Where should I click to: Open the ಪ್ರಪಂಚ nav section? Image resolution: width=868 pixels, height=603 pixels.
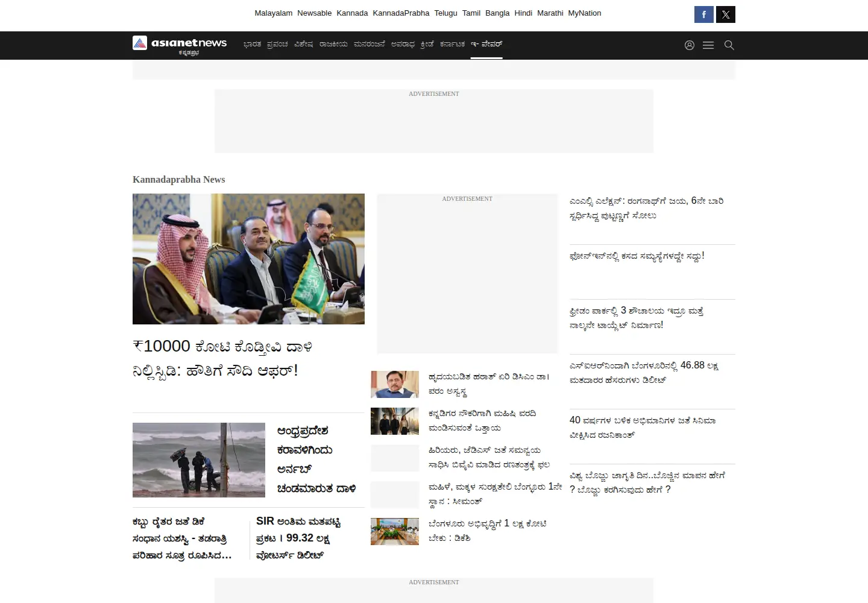[277, 45]
